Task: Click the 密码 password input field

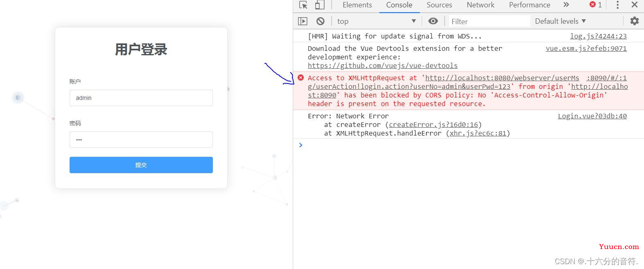Action: tap(141, 140)
